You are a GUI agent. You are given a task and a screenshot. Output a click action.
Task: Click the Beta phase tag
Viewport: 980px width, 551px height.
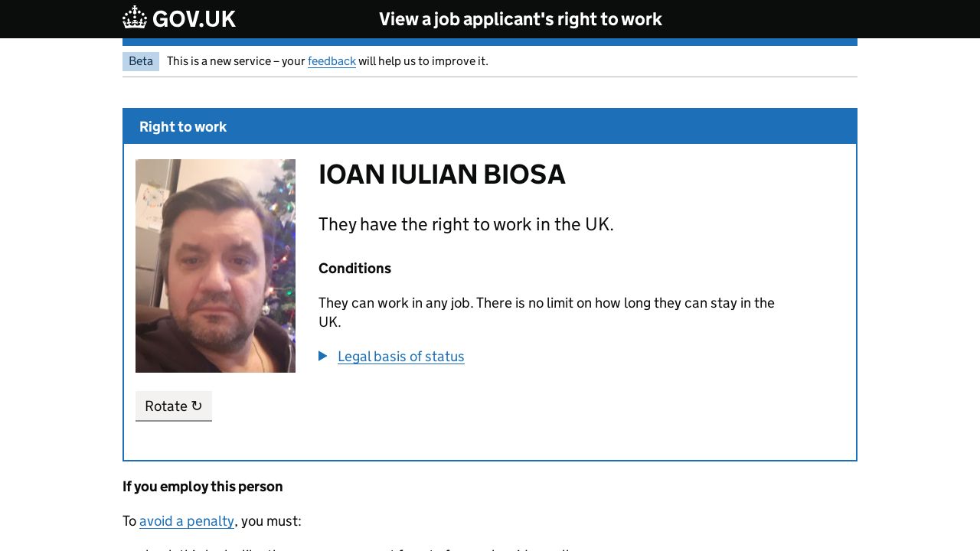point(141,61)
